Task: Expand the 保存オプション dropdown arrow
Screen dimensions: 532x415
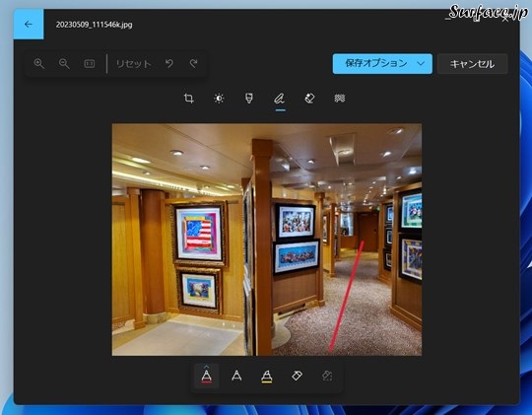Action: [421, 63]
